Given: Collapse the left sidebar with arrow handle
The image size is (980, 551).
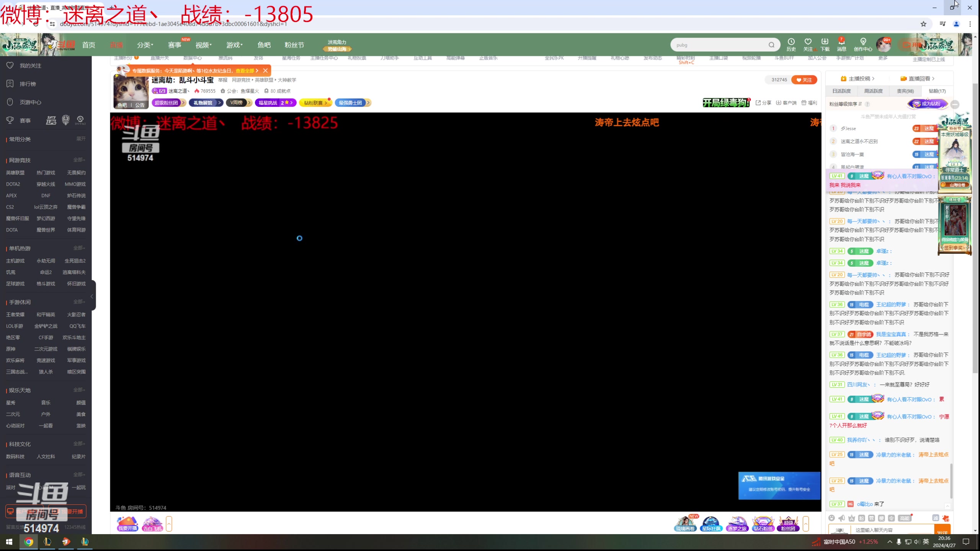Looking at the screenshot, I should [x=92, y=296].
